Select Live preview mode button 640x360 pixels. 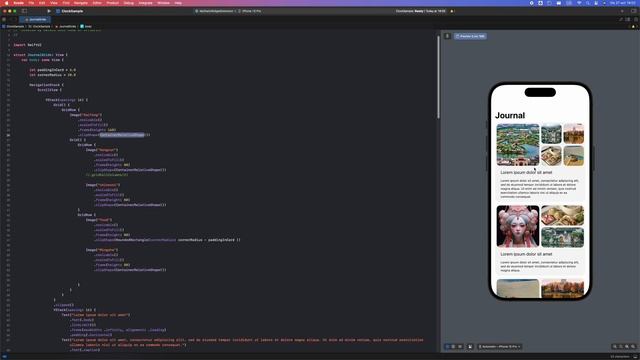pyautogui.click(x=448, y=347)
